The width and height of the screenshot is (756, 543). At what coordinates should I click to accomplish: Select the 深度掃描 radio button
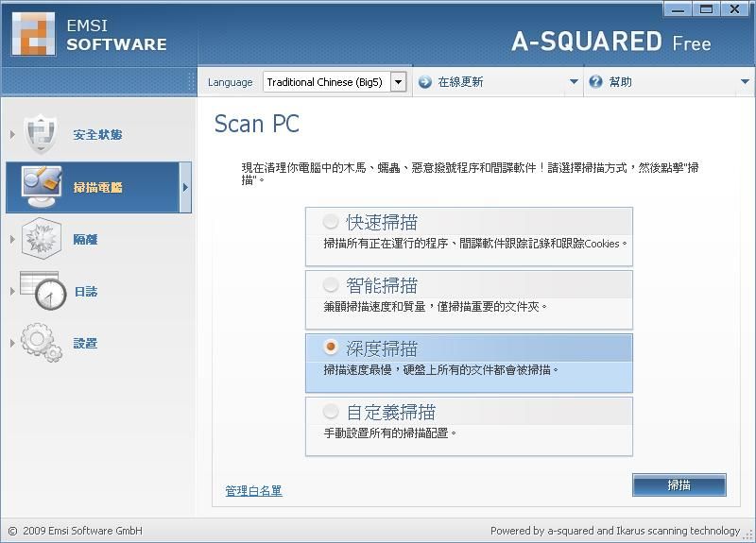click(x=331, y=348)
